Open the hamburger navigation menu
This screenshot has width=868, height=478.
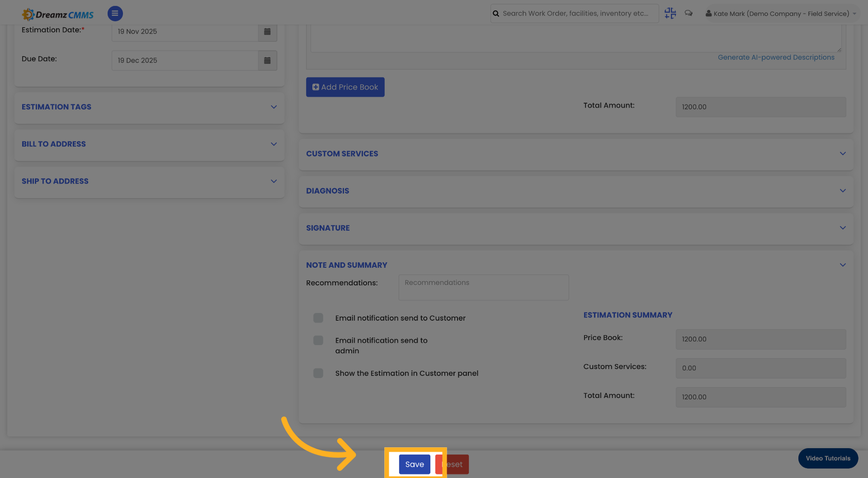[115, 13]
